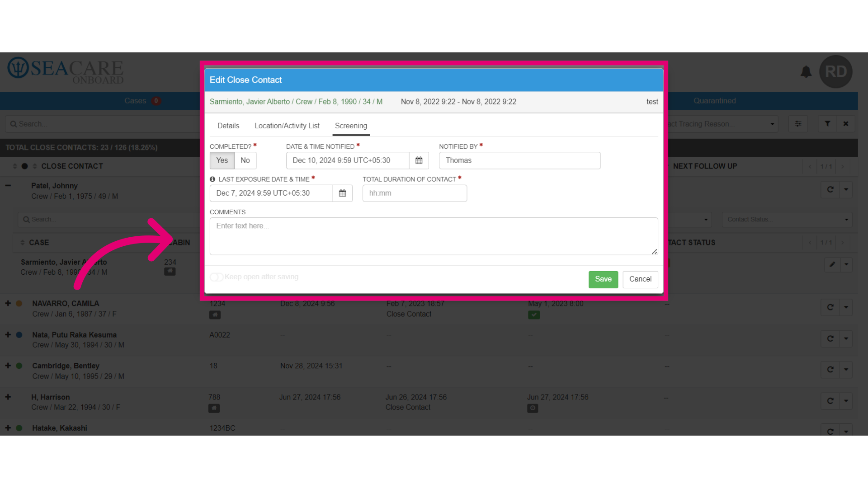Refresh the Patel, Johnny row
The height and width of the screenshot is (488, 868).
pos(830,190)
